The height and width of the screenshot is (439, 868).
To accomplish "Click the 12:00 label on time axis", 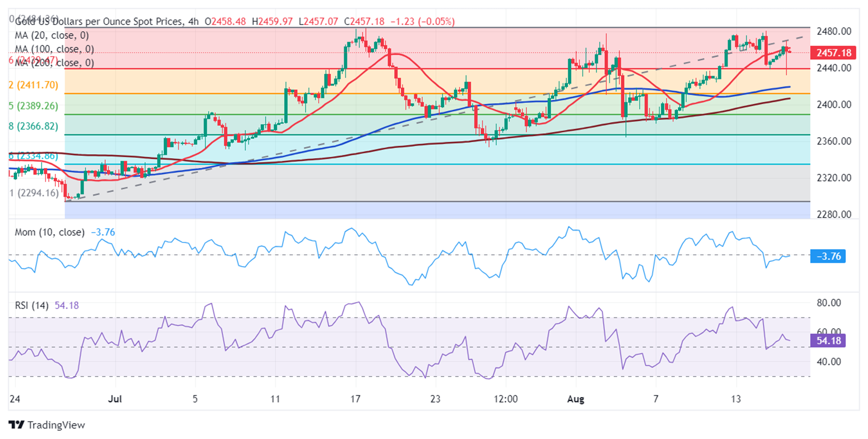I will click(x=506, y=399).
